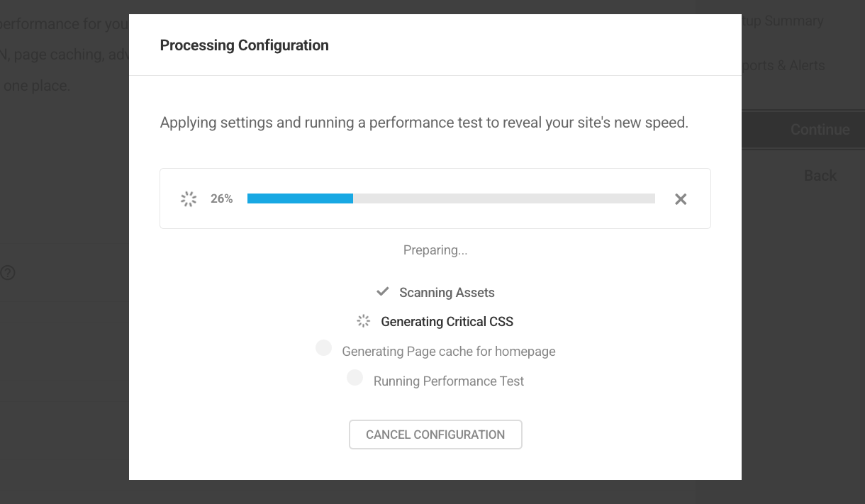
Task: Click the blue filled part of the progress bar
Action: 300,198
